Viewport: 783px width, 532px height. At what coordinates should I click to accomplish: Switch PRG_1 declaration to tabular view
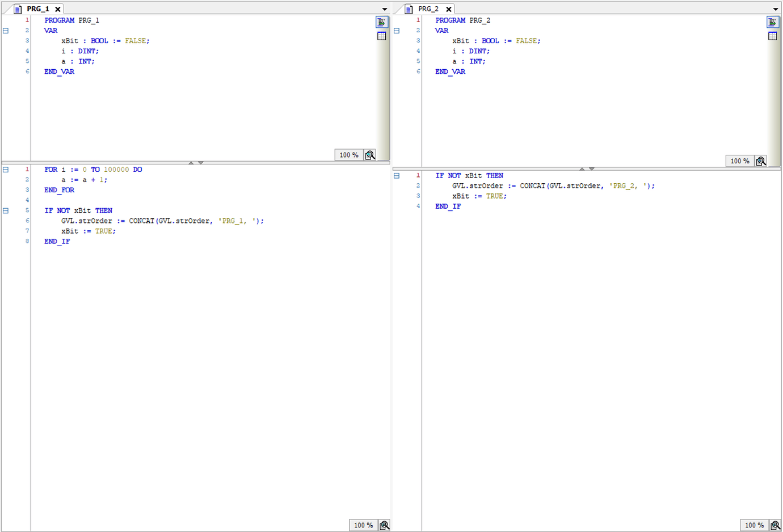(x=381, y=36)
